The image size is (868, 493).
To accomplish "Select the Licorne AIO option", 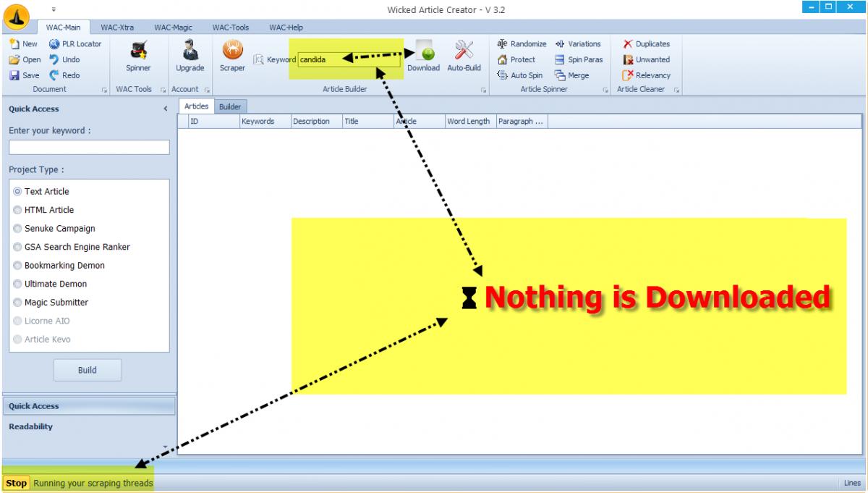I will coord(41,321).
